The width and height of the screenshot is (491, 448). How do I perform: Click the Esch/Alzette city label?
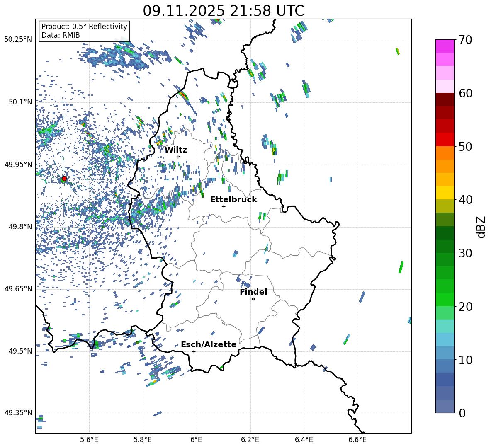point(209,344)
